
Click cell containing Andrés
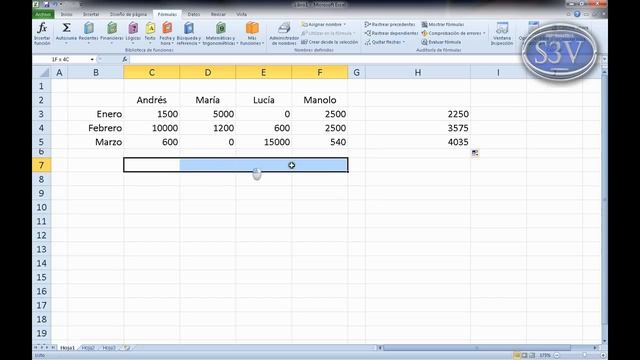[x=151, y=100]
